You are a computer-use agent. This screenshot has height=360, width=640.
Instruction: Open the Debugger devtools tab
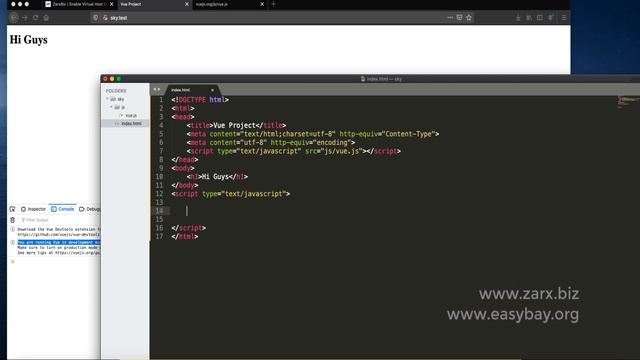tap(89, 209)
